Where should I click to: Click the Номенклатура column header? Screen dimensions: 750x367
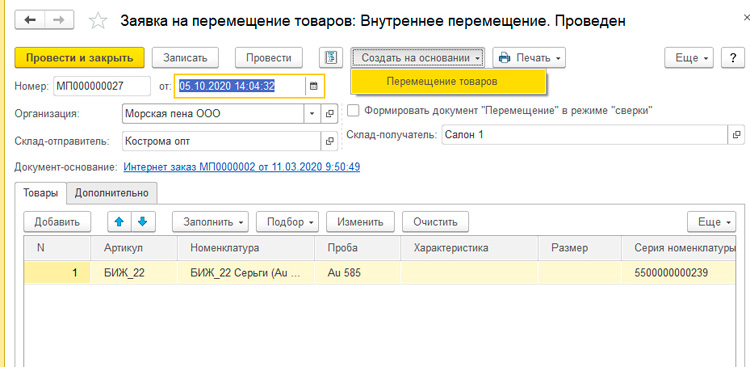(246, 248)
